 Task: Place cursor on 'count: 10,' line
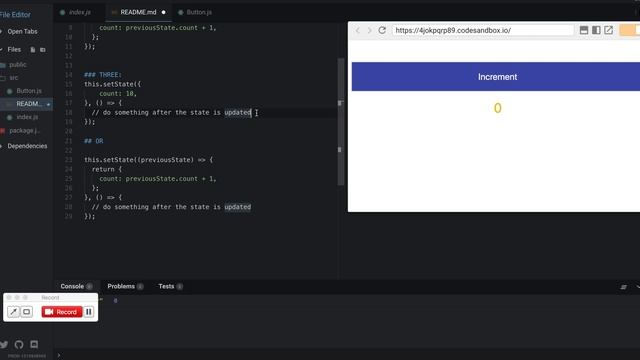(x=118, y=93)
